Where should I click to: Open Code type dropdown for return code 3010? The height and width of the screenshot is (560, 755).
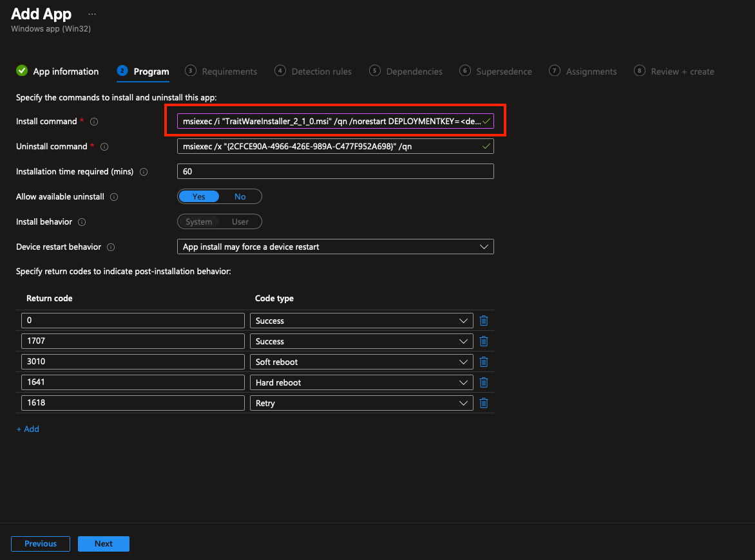pyautogui.click(x=361, y=362)
